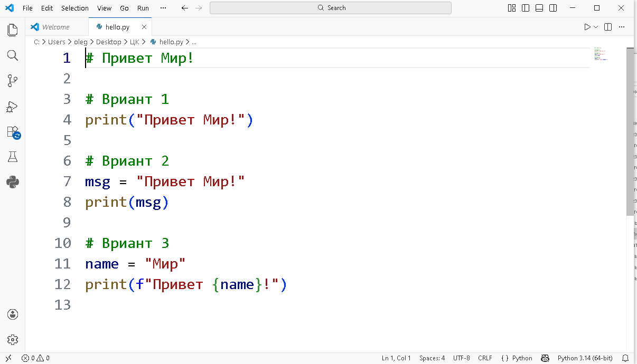Viewport: 637px width, 364px height.
Task: Toggle the bottom panel layout button
Action: pyautogui.click(x=539, y=8)
